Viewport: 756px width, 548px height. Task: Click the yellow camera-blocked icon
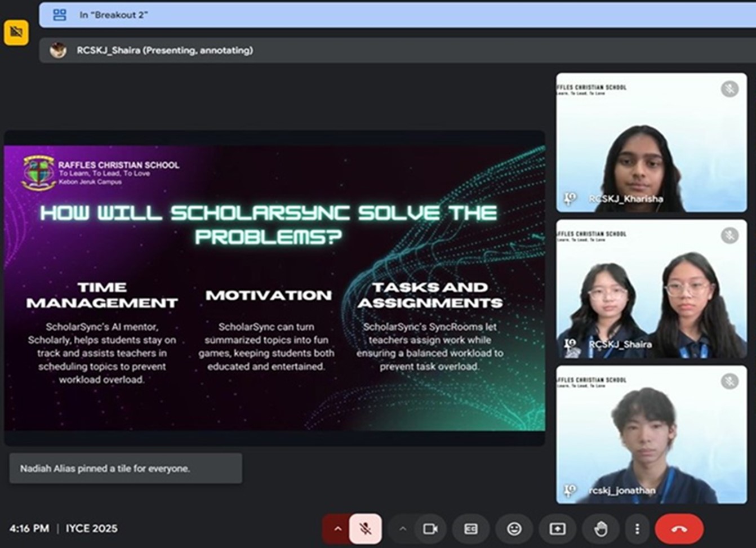tap(16, 33)
